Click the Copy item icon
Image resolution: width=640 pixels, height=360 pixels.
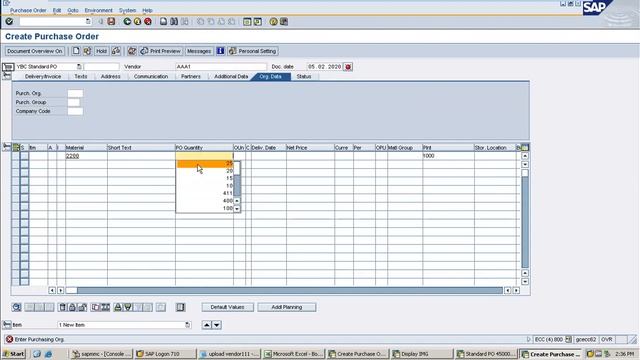[96, 307]
